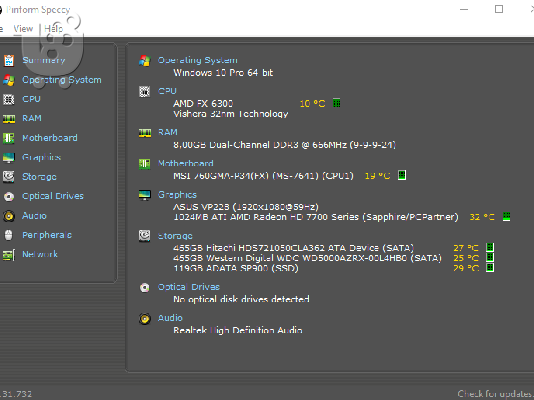Click No optical disk drives detected text
534x400 pixels.
(x=241, y=299)
